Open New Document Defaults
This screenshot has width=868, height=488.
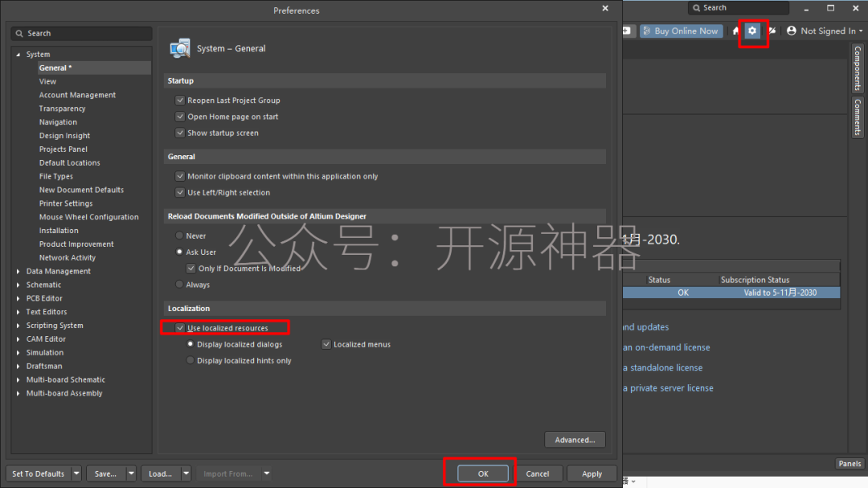[81, 190]
